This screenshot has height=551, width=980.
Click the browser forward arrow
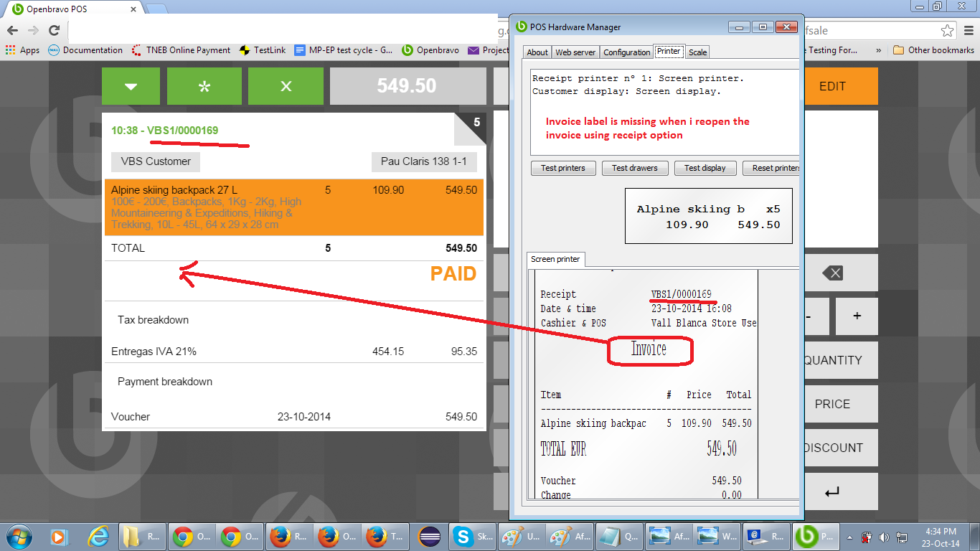pos(33,30)
